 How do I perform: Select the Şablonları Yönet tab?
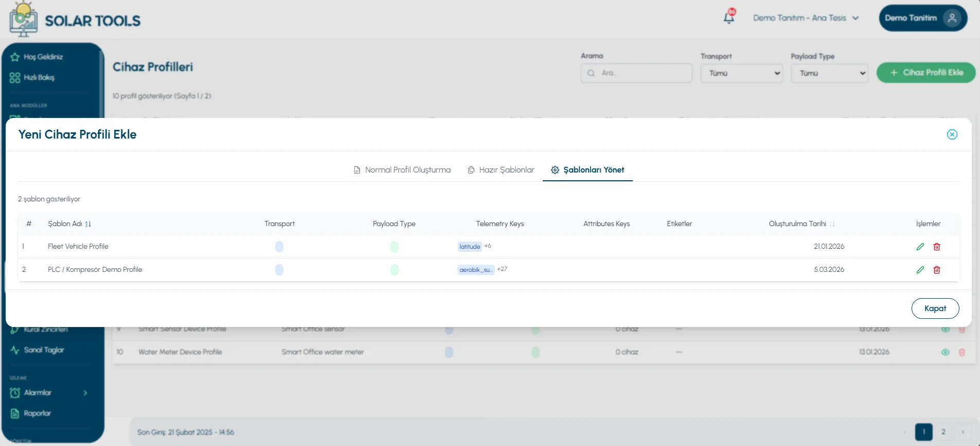click(x=587, y=170)
